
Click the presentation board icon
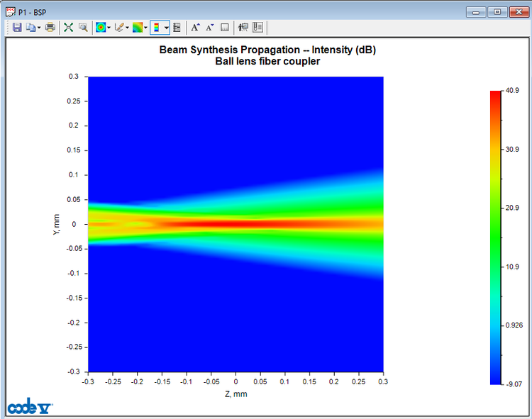(243, 28)
